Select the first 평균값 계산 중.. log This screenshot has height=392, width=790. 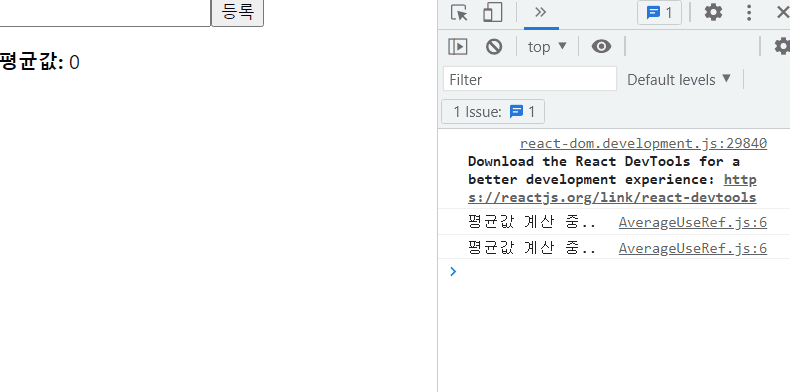pos(532,222)
